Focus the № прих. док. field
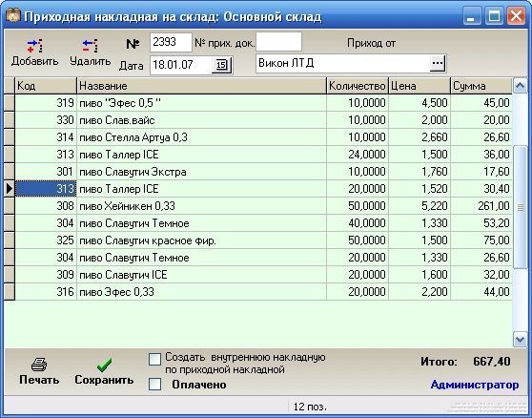This screenshot has height=418, width=532. [x=278, y=42]
